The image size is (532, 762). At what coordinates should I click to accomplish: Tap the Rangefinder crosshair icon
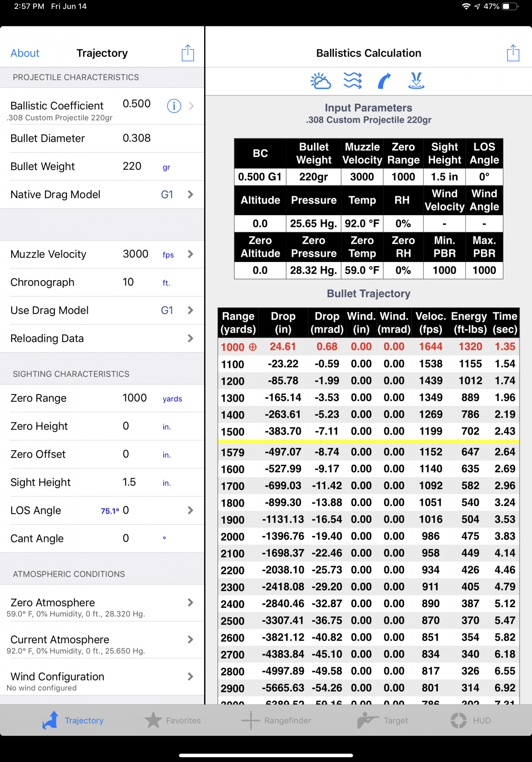click(x=251, y=720)
